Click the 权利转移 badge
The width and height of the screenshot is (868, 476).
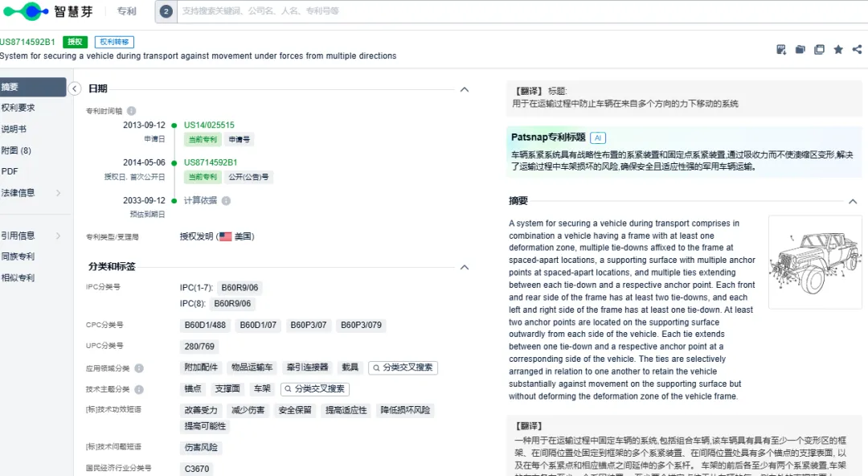click(x=114, y=42)
